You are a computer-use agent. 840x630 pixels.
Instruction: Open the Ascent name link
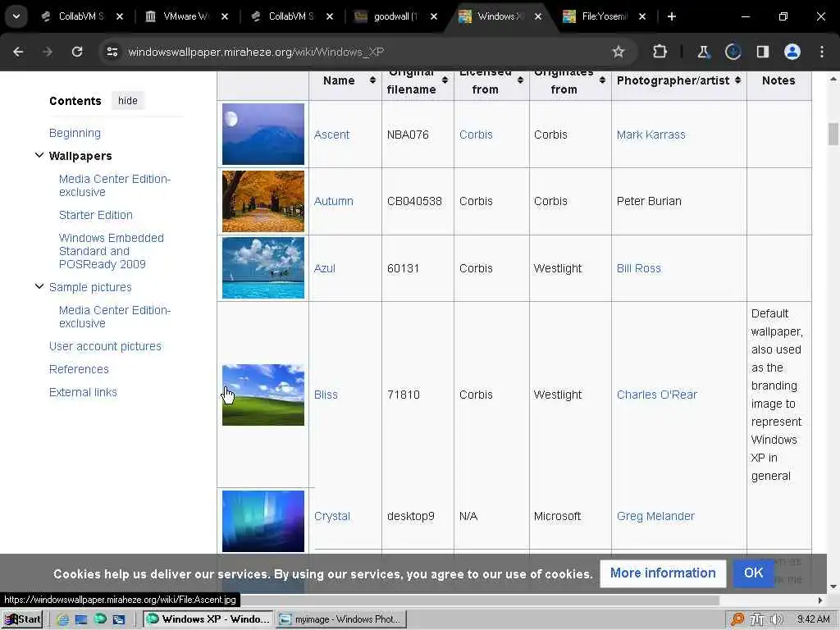(331, 135)
